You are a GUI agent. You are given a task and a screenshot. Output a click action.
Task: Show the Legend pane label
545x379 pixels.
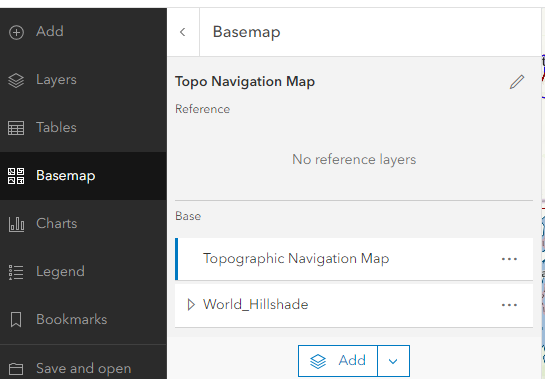click(x=60, y=272)
